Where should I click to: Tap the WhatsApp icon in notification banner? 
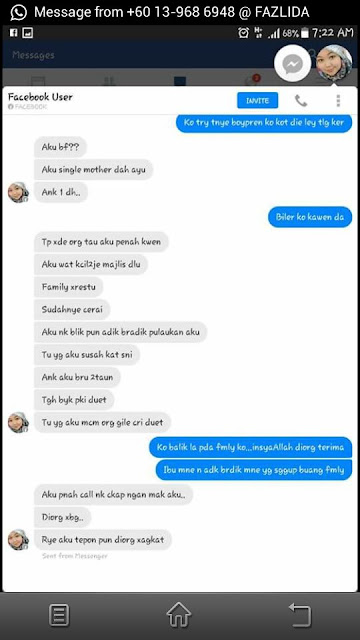[x=18, y=12]
